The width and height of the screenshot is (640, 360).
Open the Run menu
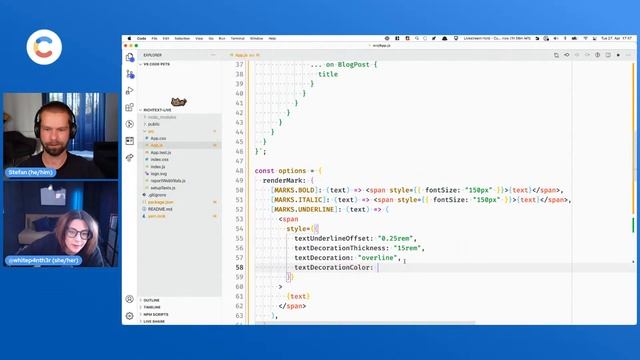tap(222, 38)
